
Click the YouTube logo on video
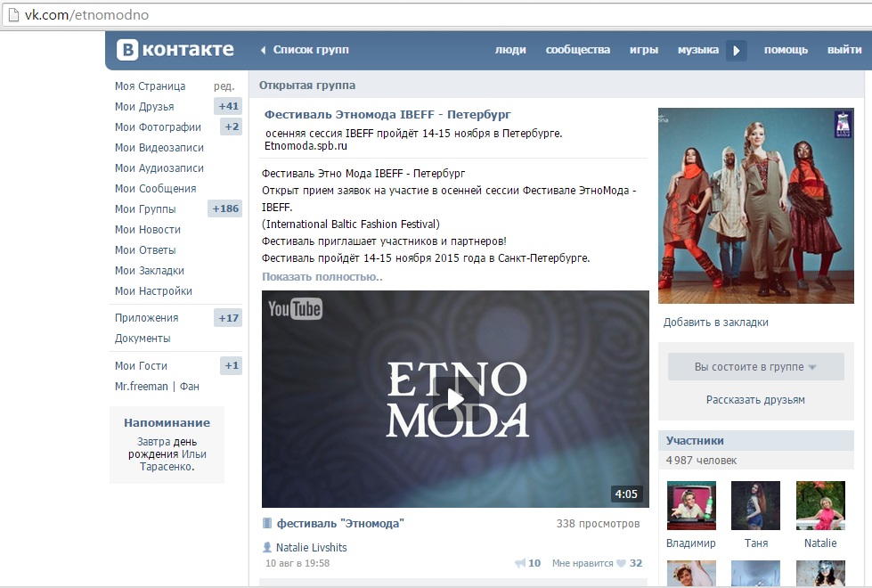(x=295, y=309)
